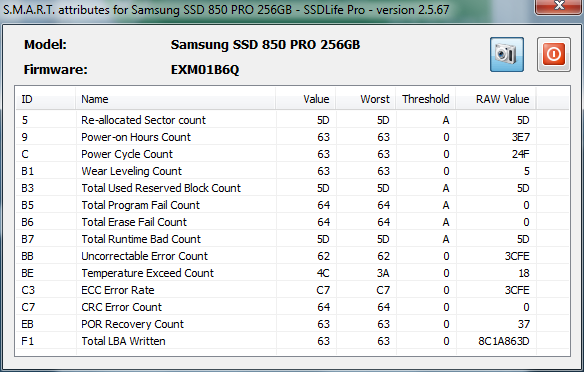Select the POR Recovery Count row
The image size is (584, 372).
(292, 324)
